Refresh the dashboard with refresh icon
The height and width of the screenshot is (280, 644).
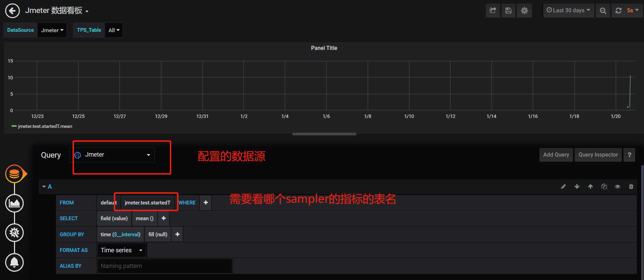click(x=618, y=11)
